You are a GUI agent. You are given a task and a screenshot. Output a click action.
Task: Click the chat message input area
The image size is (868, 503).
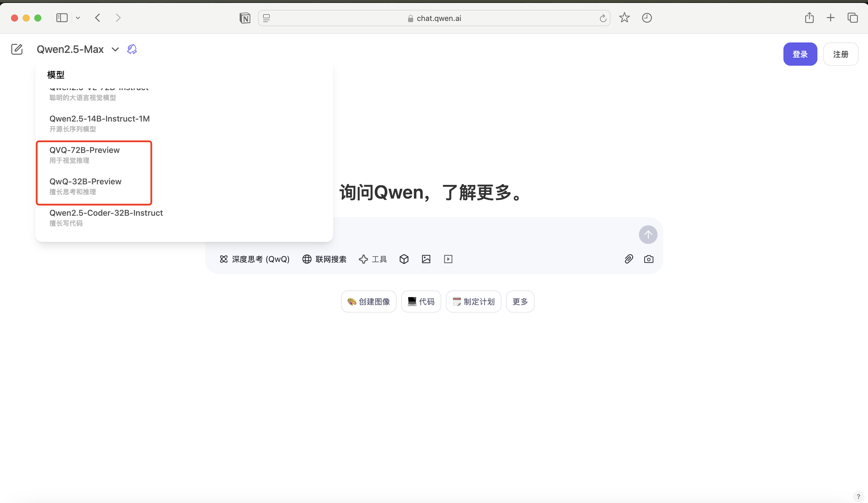(482, 234)
